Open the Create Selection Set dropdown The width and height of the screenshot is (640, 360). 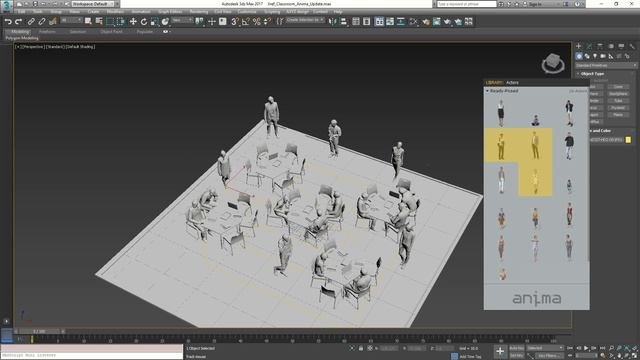coord(305,20)
